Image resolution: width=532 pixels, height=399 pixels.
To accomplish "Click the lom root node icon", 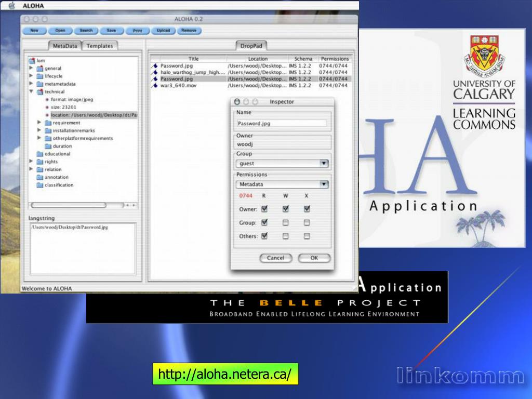I will 32,61.
